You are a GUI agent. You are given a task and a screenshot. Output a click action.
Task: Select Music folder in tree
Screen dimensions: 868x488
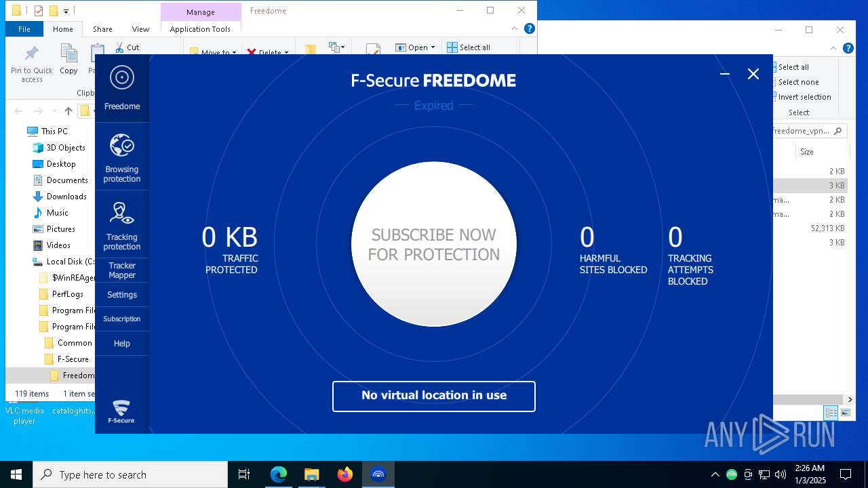click(57, 213)
